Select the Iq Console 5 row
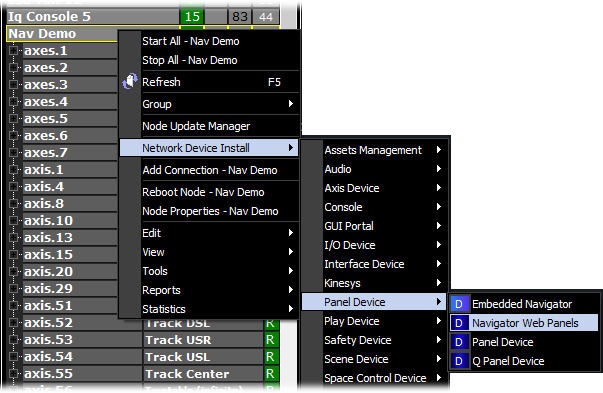 coord(93,17)
